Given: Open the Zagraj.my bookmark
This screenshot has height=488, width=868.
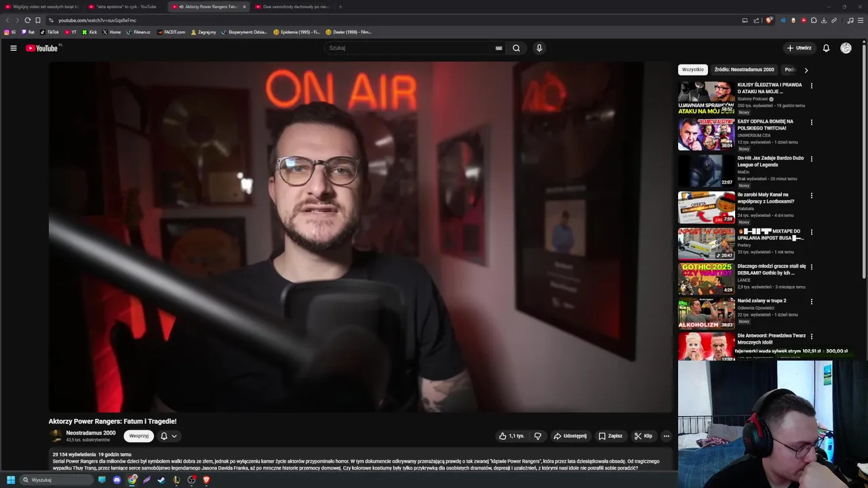Looking at the screenshot, I should tap(203, 32).
